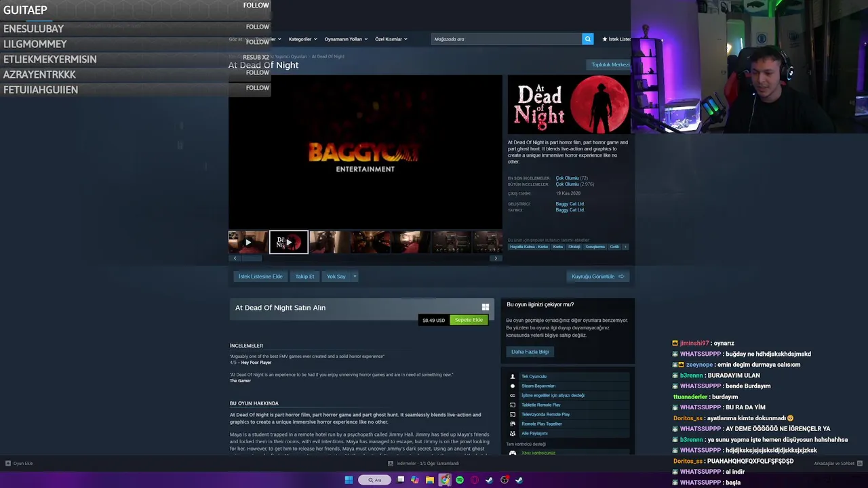Click the Windows taskbar Ara search box
Image resolution: width=868 pixels, height=488 pixels.
pyautogui.click(x=375, y=480)
